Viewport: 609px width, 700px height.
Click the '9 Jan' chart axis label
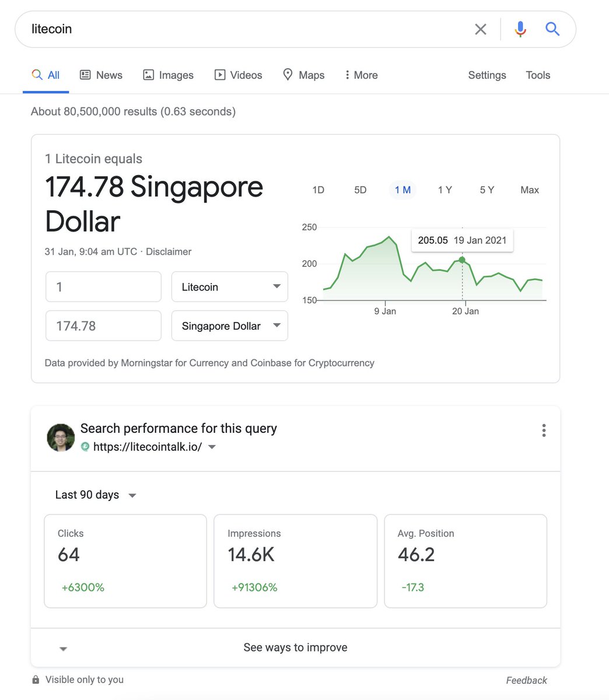tap(385, 311)
